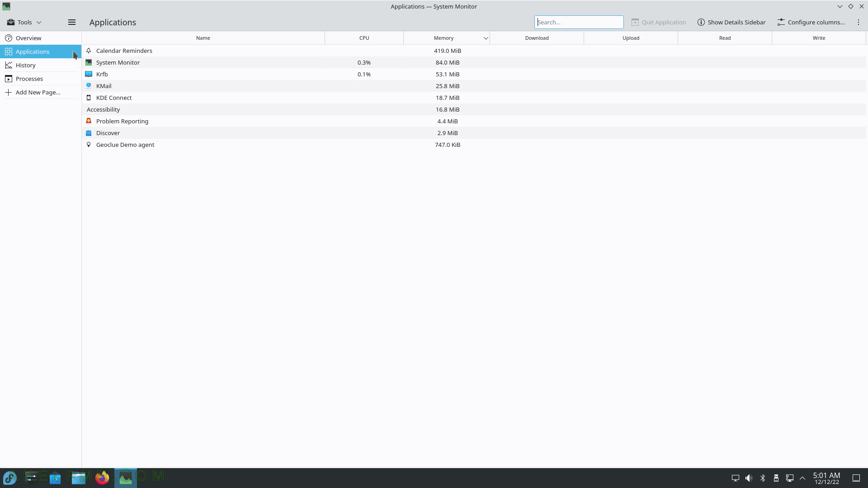Launch Discover store from taskbar
The width and height of the screenshot is (868, 488).
pyautogui.click(x=55, y=478)
